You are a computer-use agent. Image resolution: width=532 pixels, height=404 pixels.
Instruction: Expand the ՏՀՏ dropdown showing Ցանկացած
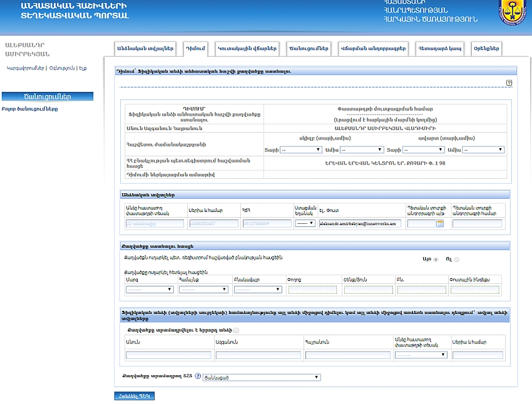[262, 377]
